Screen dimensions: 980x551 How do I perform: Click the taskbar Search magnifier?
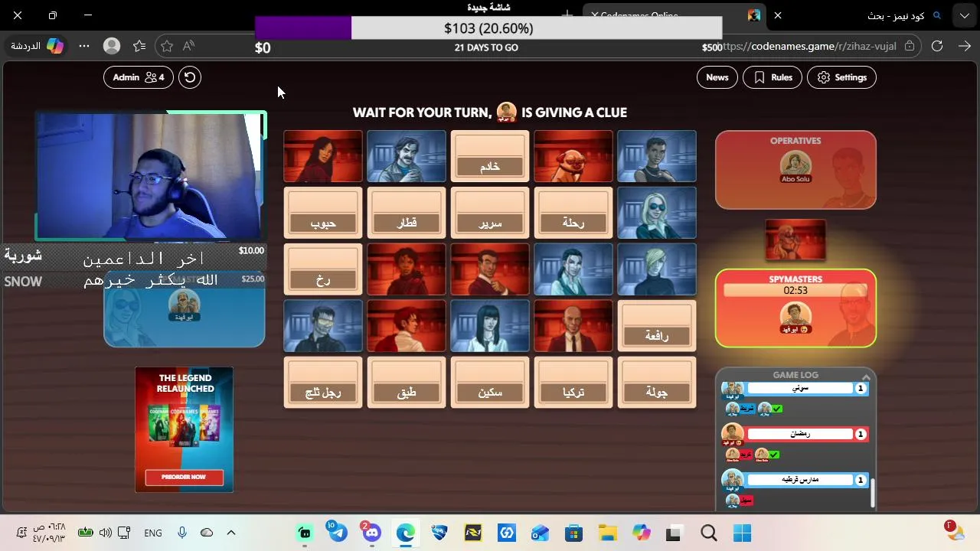click(708, 533)
